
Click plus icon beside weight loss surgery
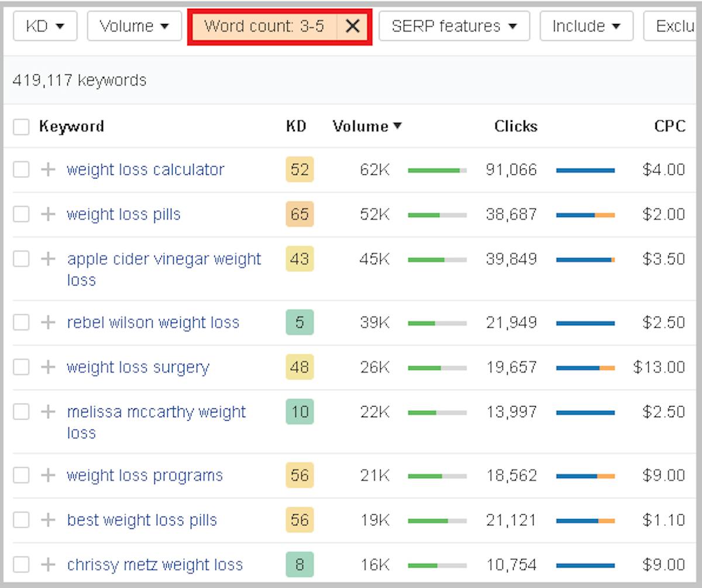(48, 367)
